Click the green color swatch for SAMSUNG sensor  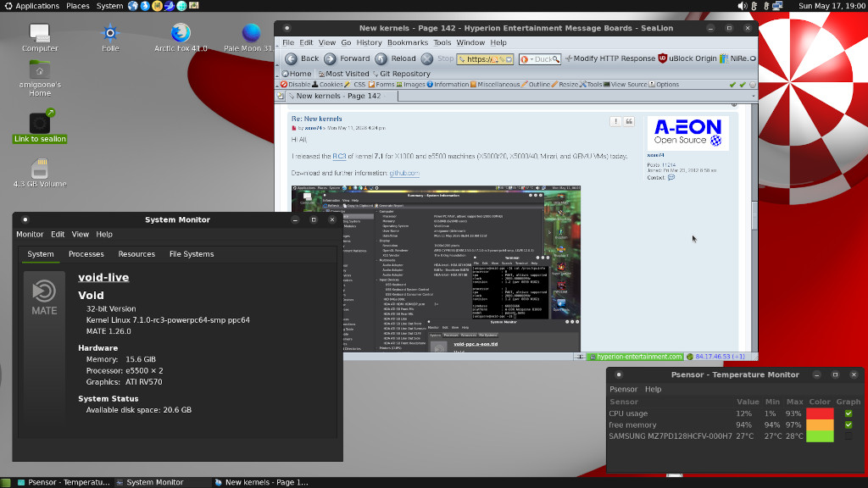[820, 436]
